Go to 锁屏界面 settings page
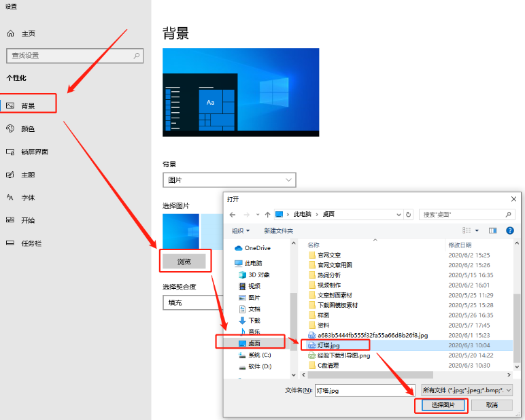525x420 pixels. (x=34, y=152)
